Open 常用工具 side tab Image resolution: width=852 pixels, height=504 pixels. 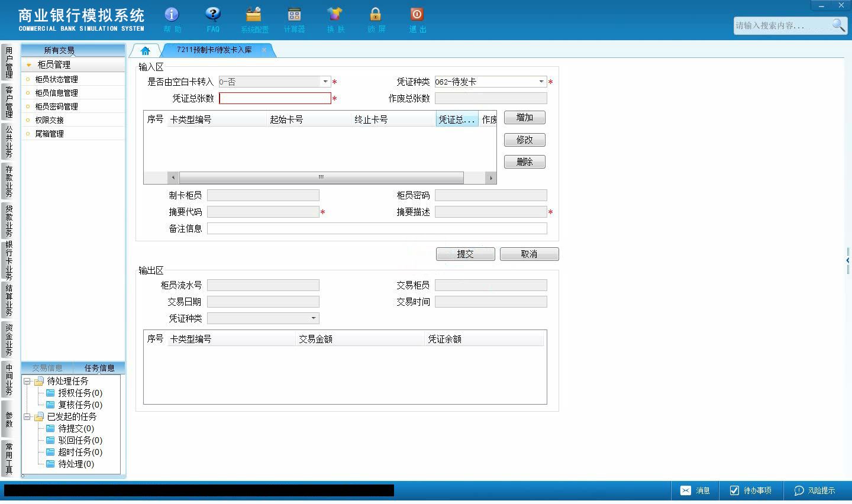[x=9, y=458]
